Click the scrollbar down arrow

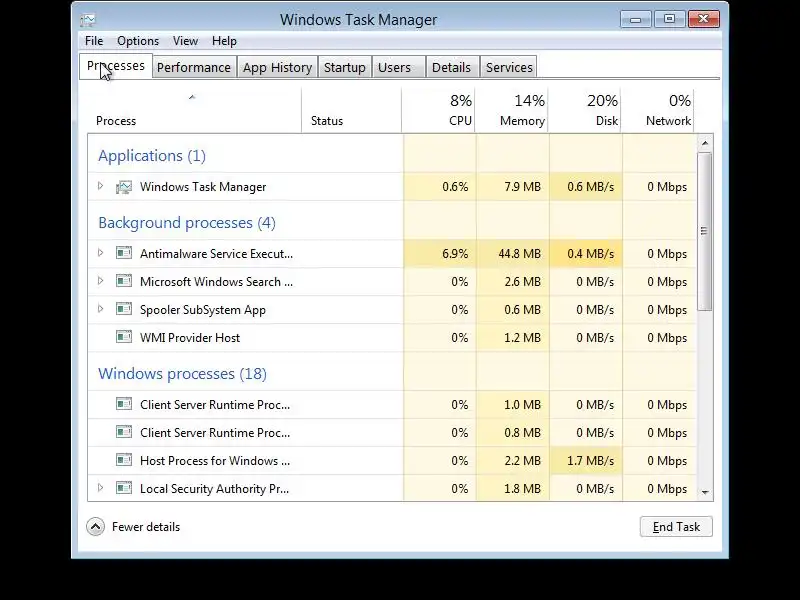click(705, 492)
